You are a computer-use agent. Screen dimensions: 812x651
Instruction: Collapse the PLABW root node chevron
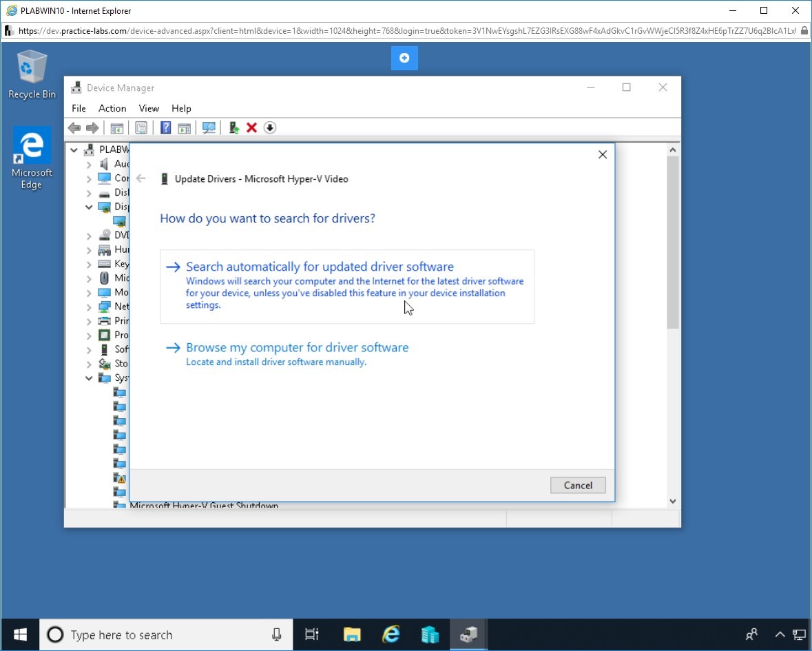click(74, 150)
